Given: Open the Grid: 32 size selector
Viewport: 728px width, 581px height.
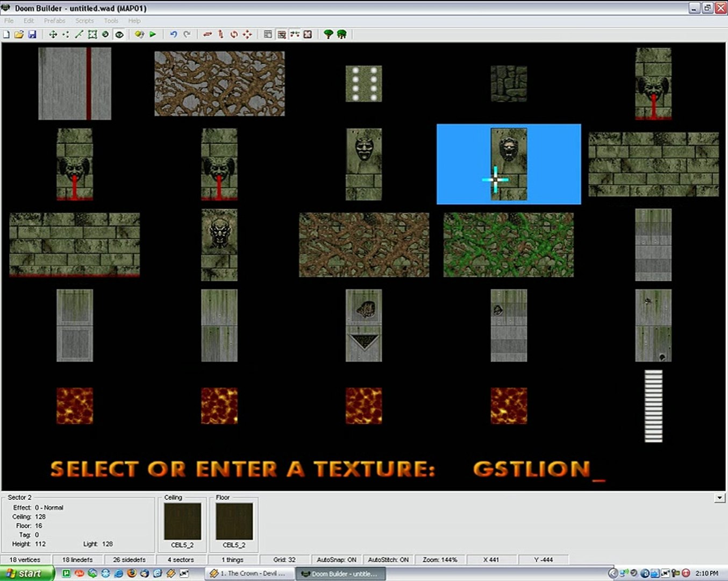Looking at the screenshot, I should 284,559.
